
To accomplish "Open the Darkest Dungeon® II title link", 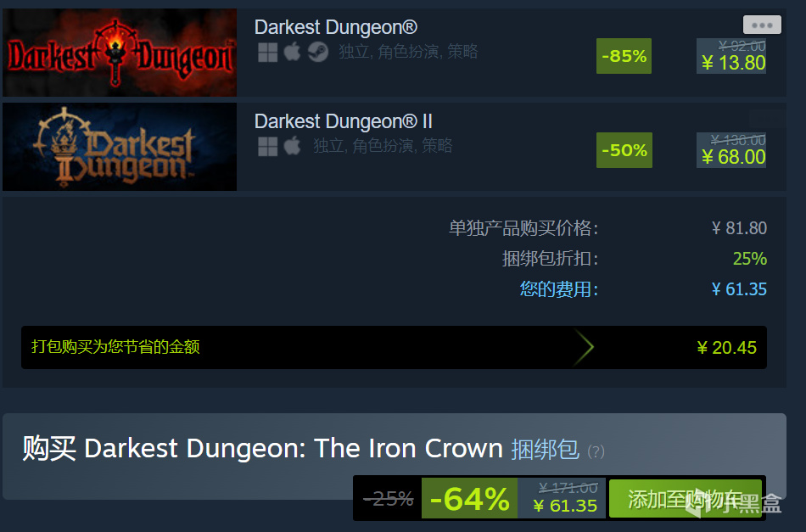I will coord(344,122).
